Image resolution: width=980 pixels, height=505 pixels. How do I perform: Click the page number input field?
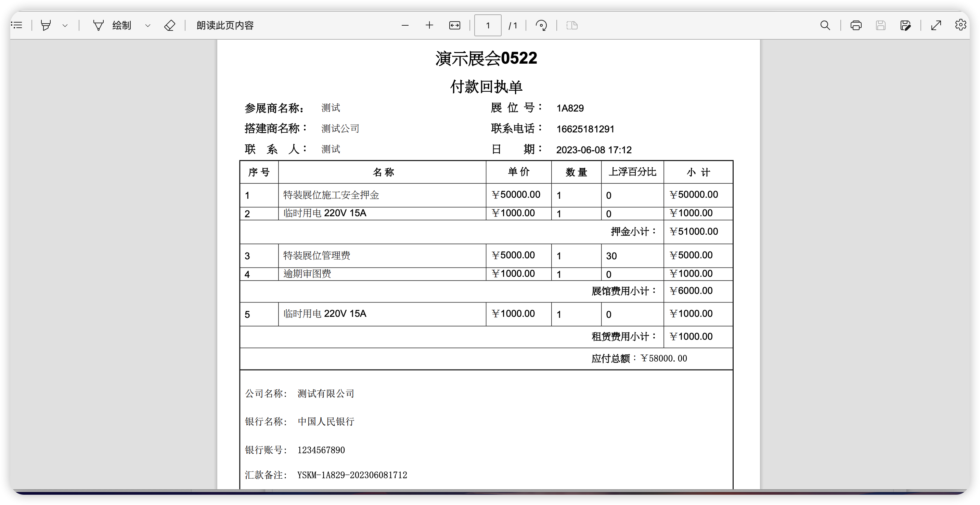pyautogui.click(x=488, y=25)
